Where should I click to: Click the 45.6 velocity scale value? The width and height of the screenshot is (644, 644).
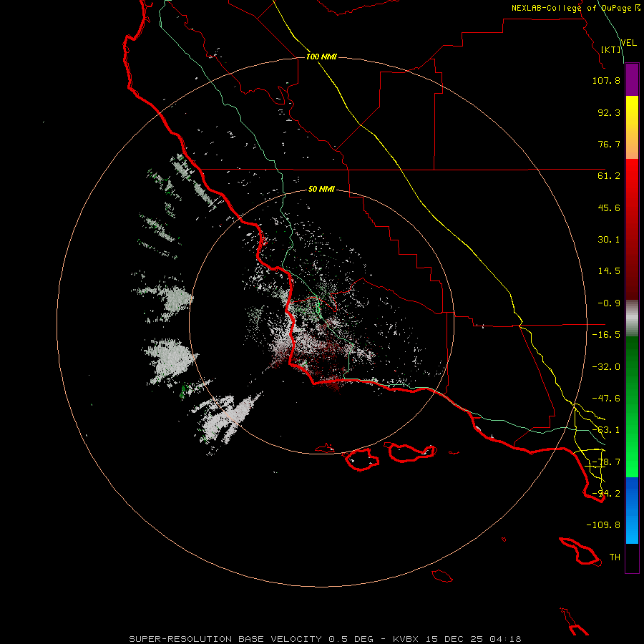point(609,208)
